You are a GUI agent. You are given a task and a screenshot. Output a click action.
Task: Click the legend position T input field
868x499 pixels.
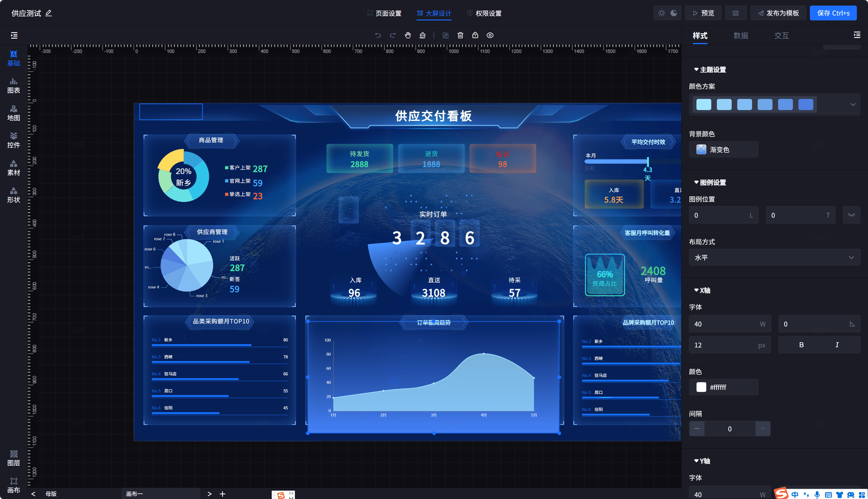click(x=800, y=215)
